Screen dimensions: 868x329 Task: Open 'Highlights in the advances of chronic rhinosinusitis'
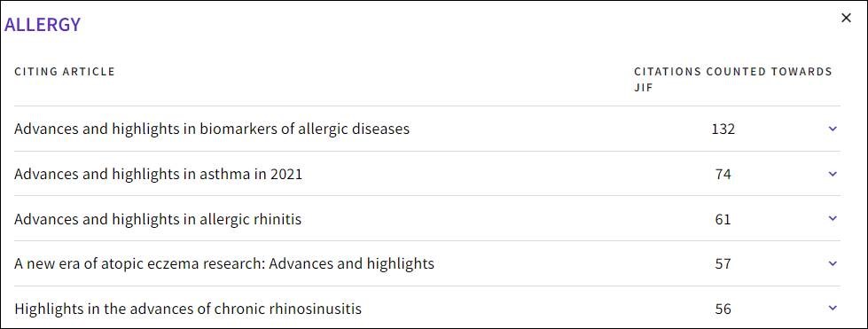[x=188, y=309]
